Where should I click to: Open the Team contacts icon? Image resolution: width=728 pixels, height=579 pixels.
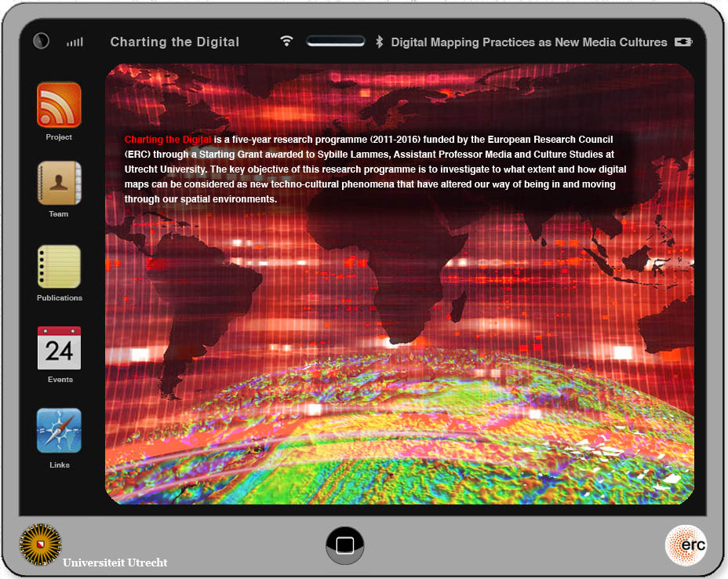(x=59, y=183)
